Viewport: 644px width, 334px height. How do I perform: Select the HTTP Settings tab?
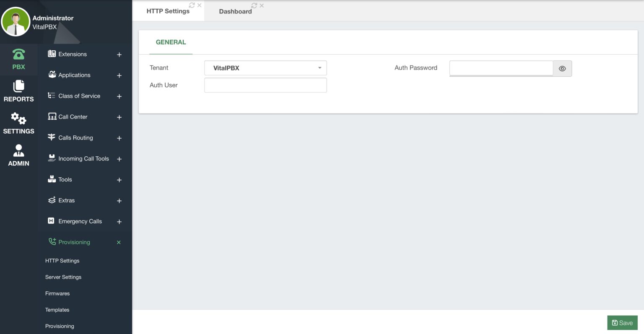(168, 11)
